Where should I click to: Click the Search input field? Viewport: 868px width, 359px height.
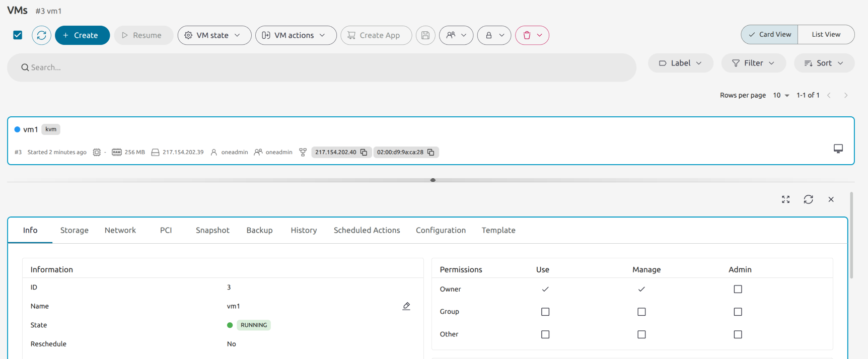click(x=322, y=67)
